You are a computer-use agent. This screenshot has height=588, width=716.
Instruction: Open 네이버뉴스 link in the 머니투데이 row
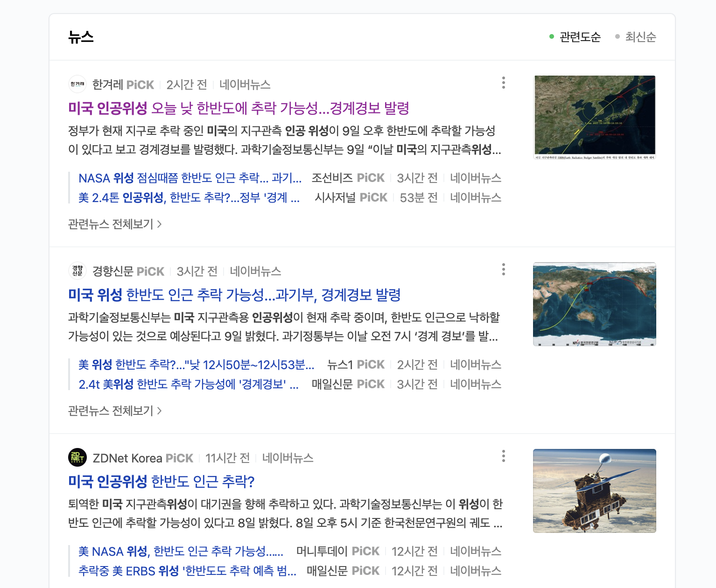(476, 552)
